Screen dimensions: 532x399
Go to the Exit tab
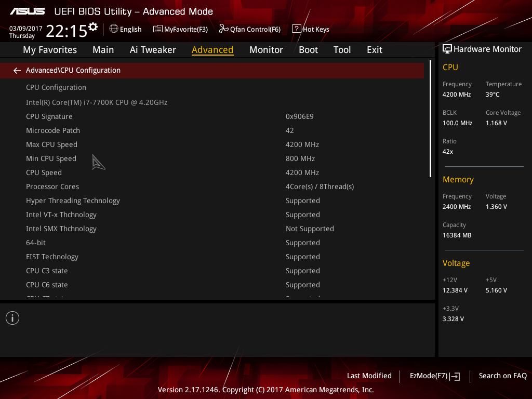click(x=375, y=50)
